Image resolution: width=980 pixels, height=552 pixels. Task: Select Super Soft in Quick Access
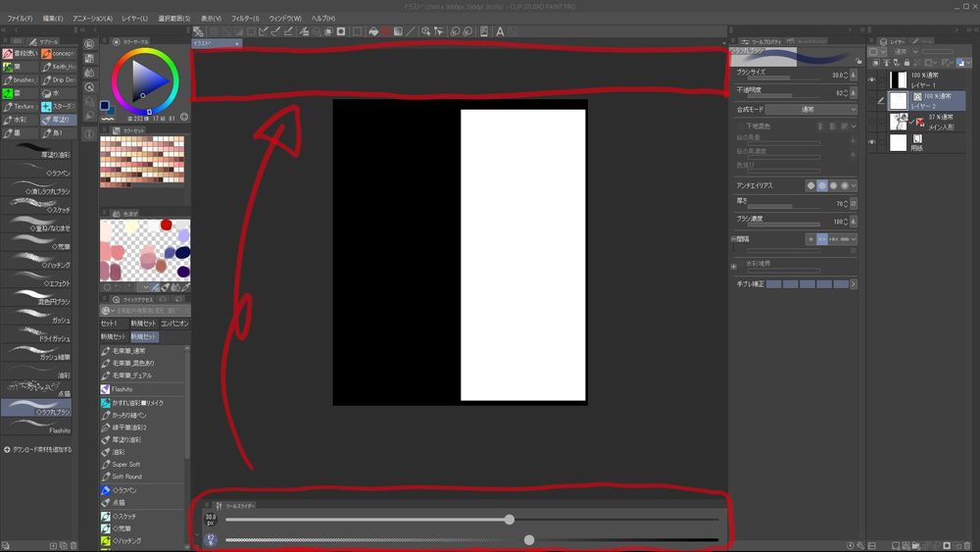point(126,465)
